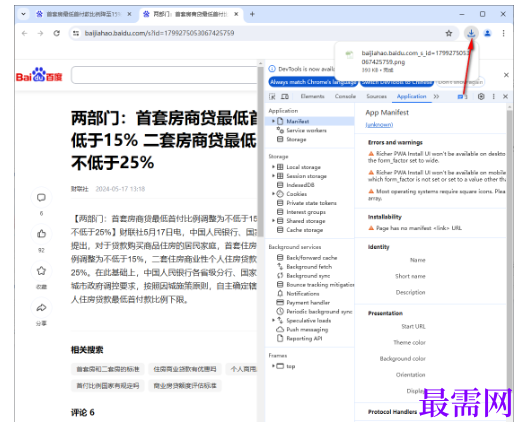Click the Baidu search input field
531x434 pixels.
point(165,75)
